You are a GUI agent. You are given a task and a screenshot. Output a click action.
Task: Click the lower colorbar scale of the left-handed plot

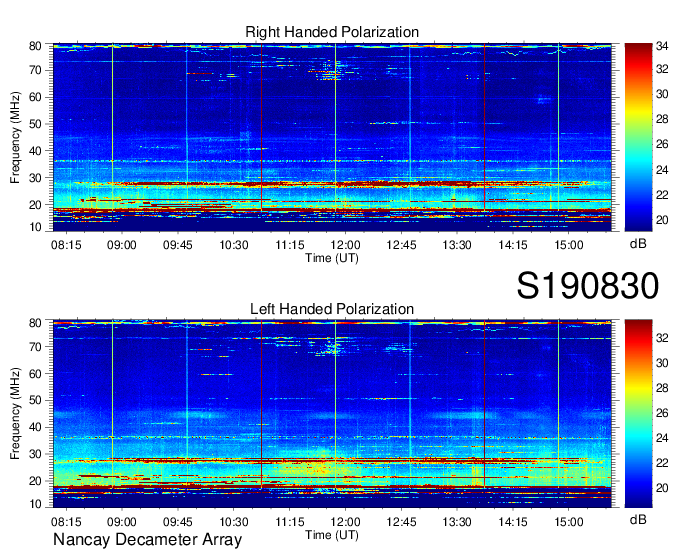(x=638, y=413)
